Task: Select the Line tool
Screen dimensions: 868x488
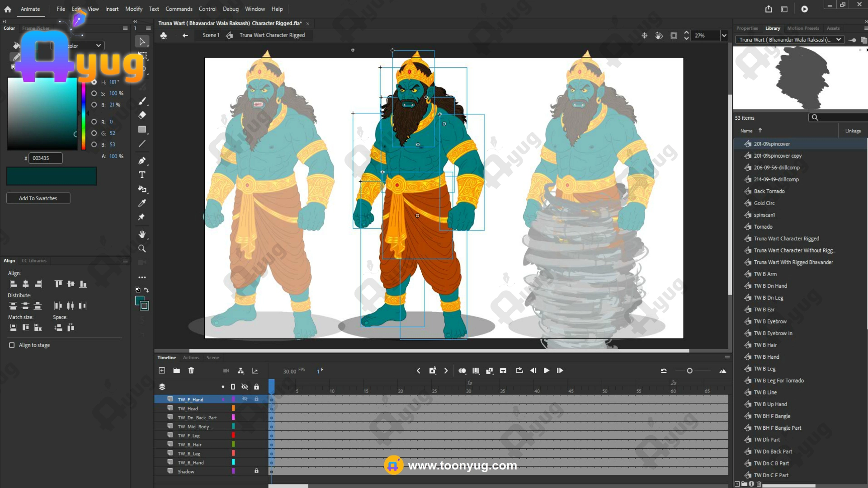Action: pos(142,144)
